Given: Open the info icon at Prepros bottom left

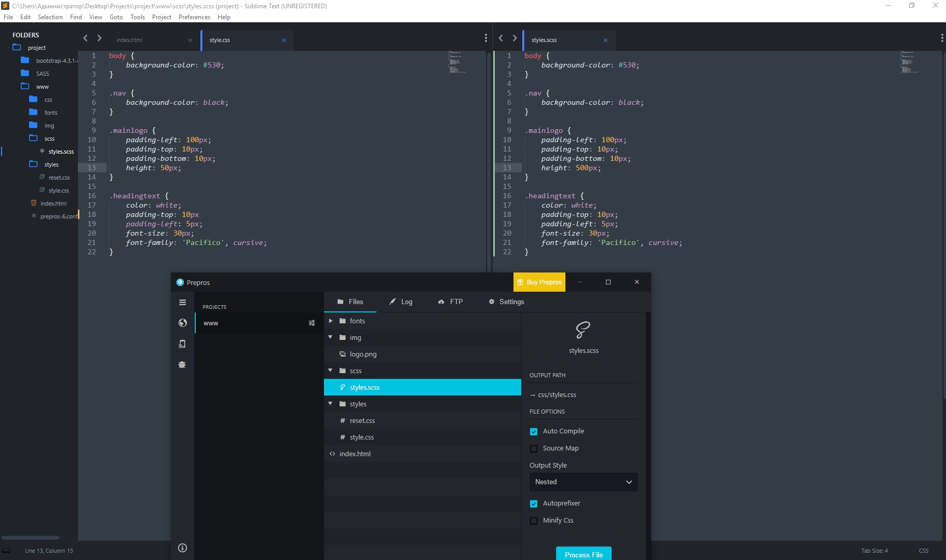Looking at the screenshot, I should coord(182,548).
